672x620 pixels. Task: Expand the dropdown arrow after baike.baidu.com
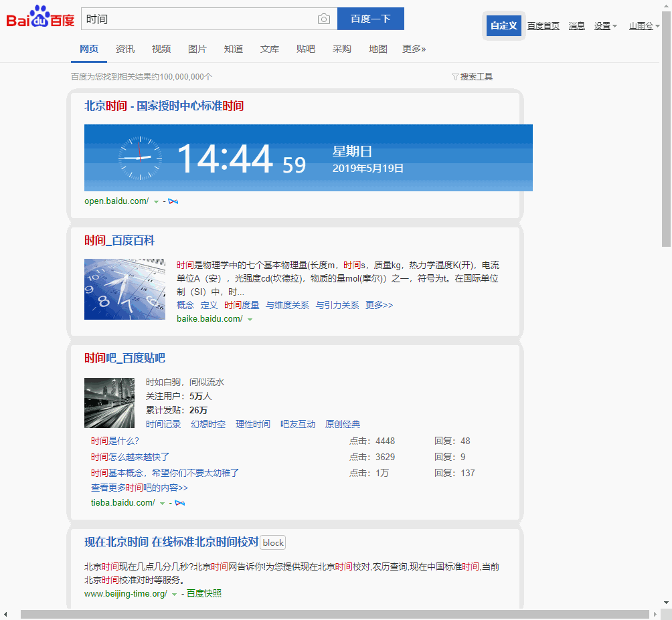coord(250,320)
